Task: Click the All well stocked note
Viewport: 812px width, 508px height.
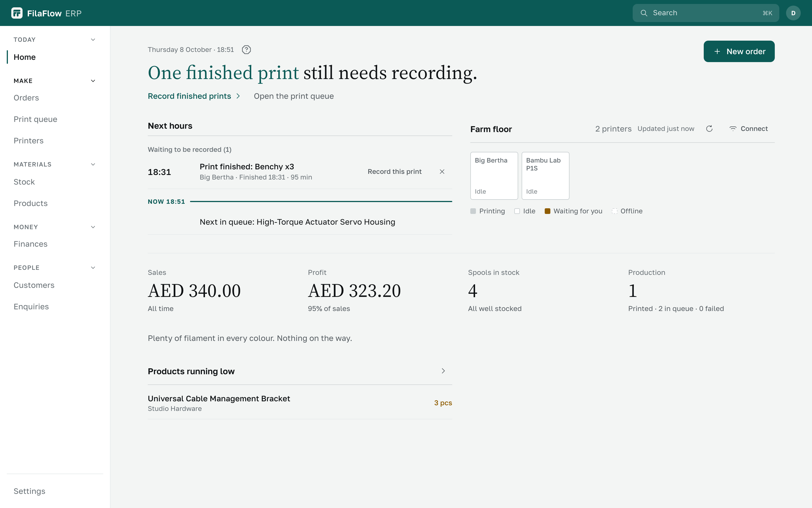Action: (495, 308)
